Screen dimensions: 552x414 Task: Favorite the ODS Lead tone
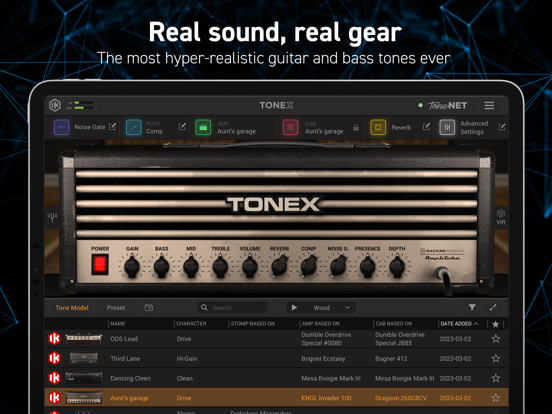click(x=496, y=339)
